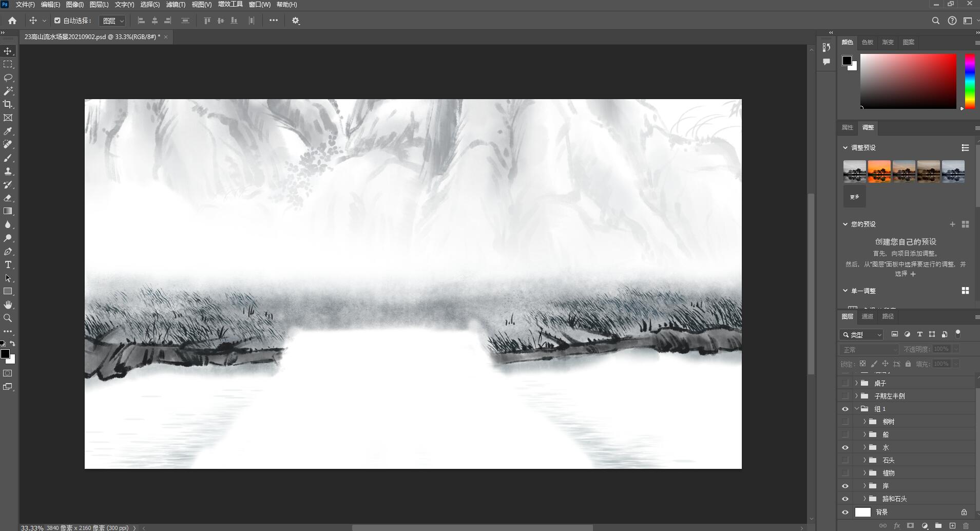This screenshot has width=980, height=531.
Task: Open the search icon in the options bar
Action: (x=935, y=21)
